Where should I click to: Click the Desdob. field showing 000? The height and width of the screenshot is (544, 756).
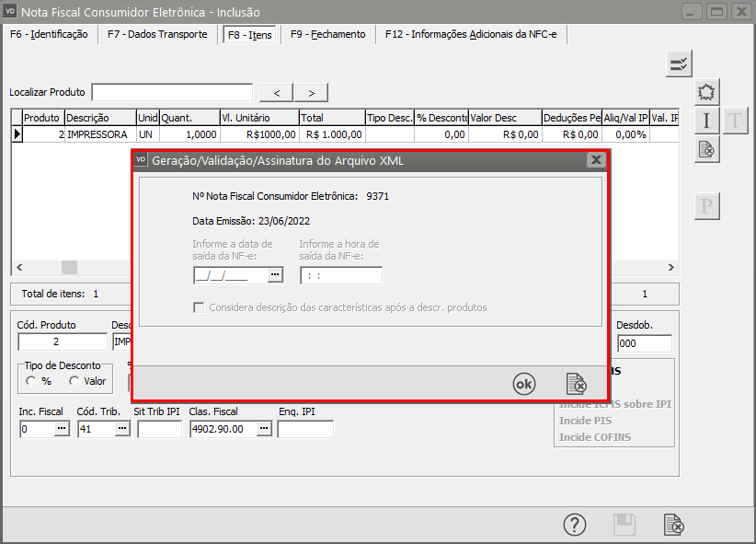tap(644, 343)
